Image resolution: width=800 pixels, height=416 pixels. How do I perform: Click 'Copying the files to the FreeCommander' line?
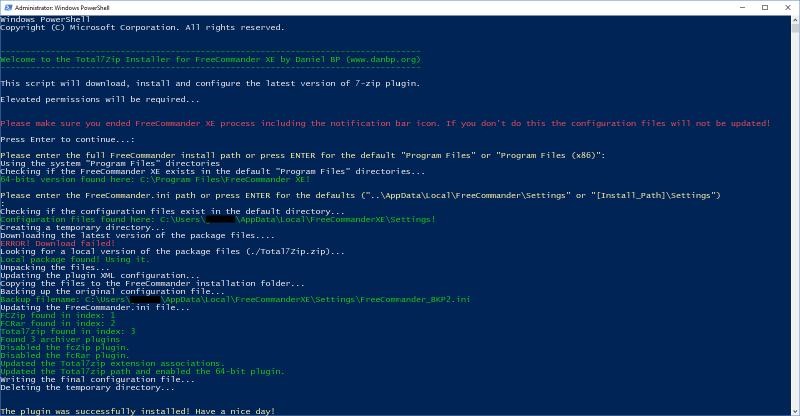coord(153,283)
